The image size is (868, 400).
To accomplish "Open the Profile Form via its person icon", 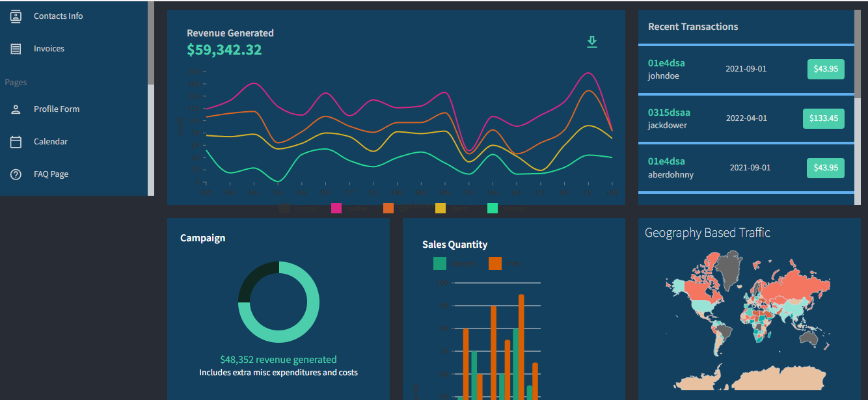I will [15, 109].
